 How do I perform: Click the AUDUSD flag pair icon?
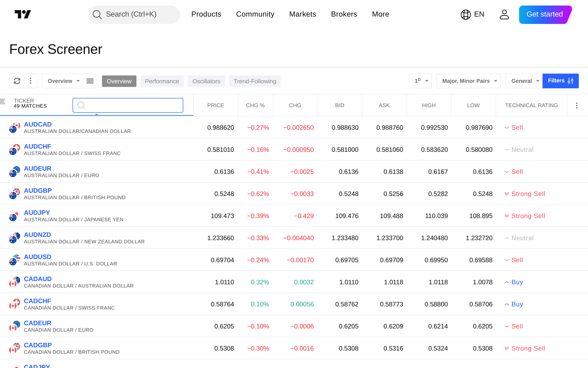(14, 260)
